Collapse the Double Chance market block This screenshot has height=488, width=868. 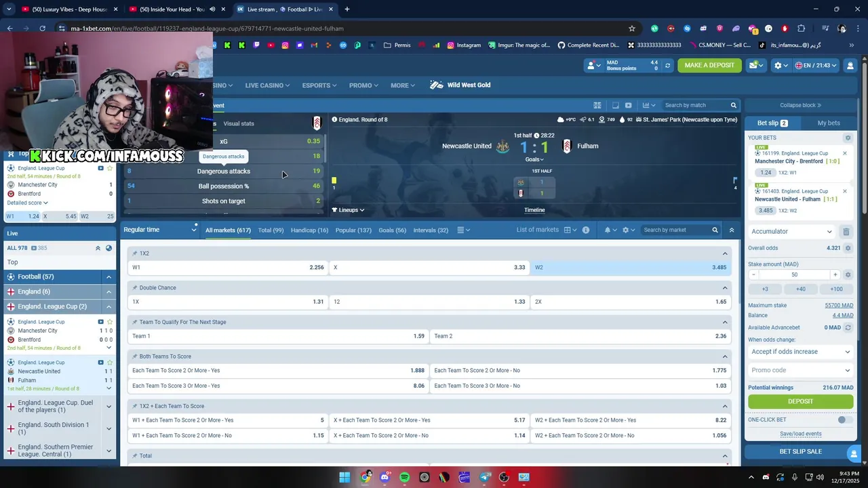725,288
